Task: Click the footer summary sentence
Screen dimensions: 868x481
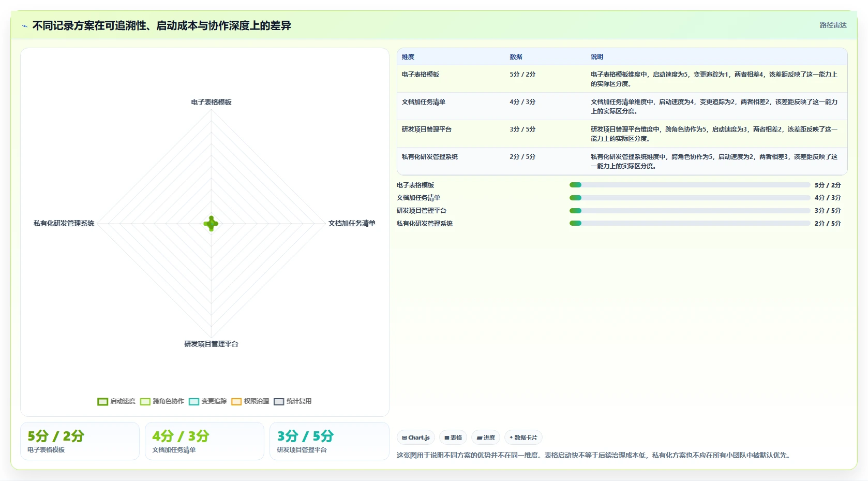Action: 594,456
